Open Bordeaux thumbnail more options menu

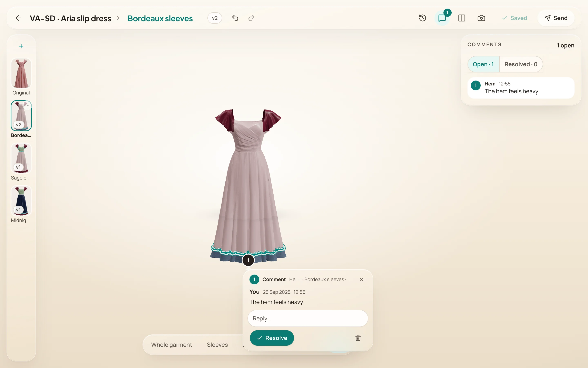point(27,105)
